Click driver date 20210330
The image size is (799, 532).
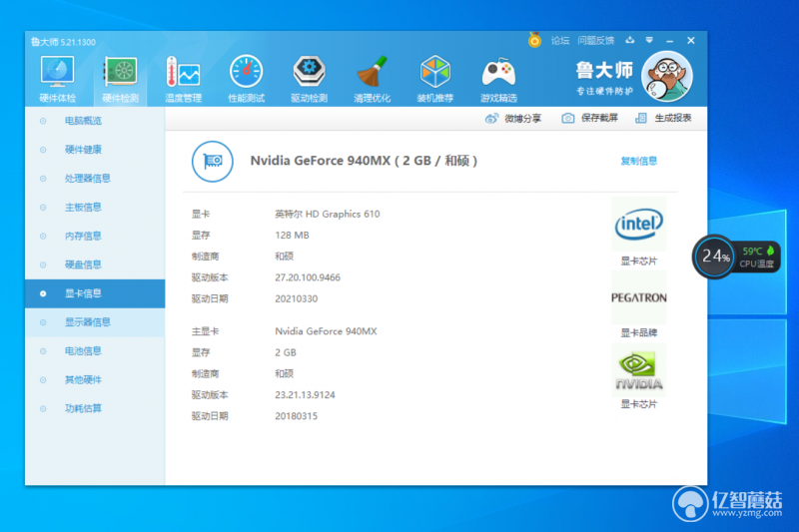[x=296, y=298]
